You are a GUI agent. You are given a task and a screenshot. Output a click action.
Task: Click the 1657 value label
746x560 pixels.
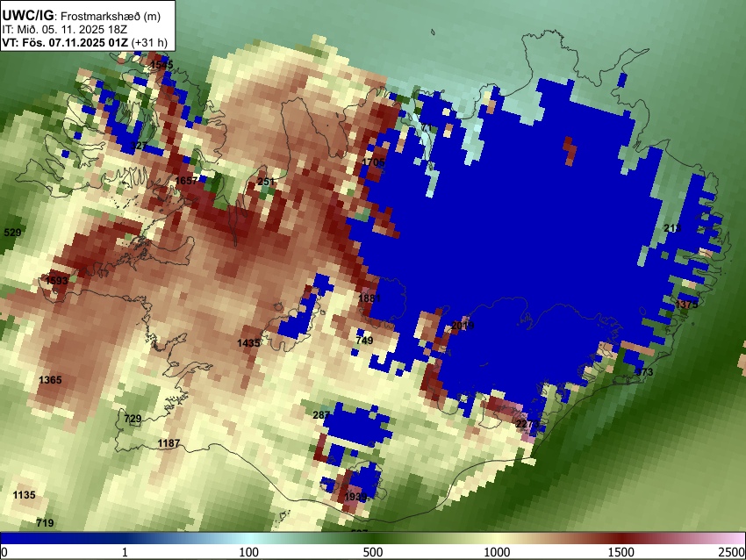point(186,180)
